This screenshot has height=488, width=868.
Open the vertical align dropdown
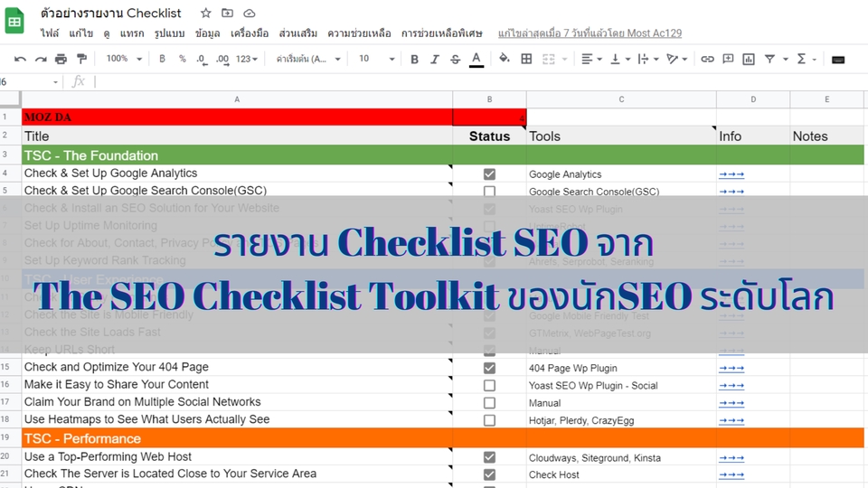click(x=619, y=59)
